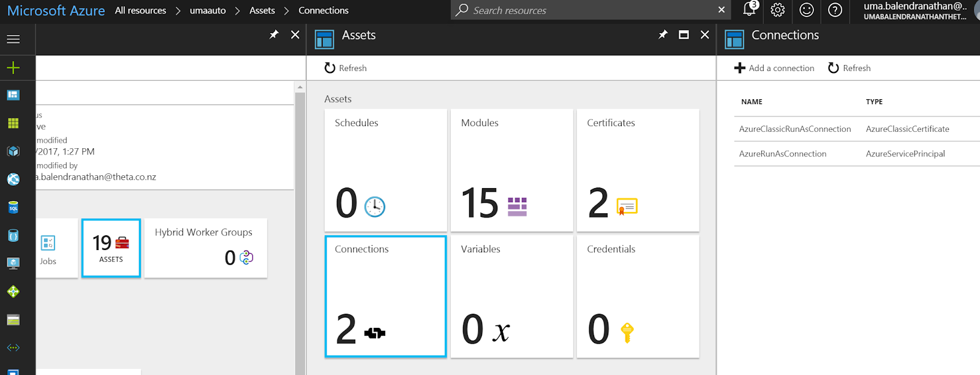Click AzureClassicCertificate type cell
Screen dimensions: 980x375
point(907,129)
